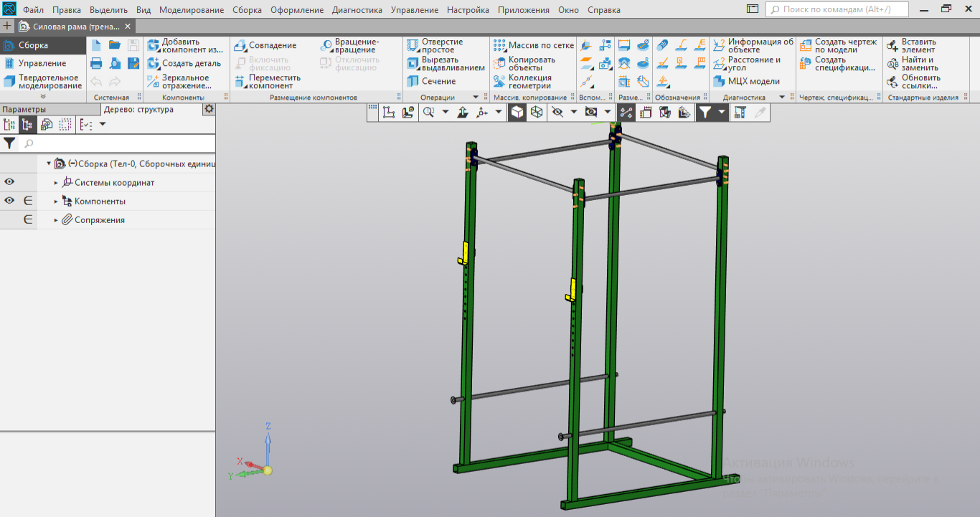Toggle visibility eye for Компоненты
Screen dimensions: 980x517
pos(9,201)
